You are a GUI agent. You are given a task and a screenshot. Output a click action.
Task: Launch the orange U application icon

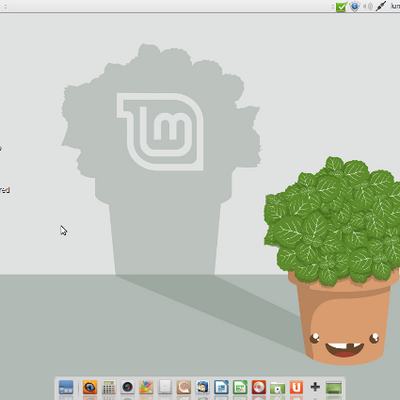(296, 387)
